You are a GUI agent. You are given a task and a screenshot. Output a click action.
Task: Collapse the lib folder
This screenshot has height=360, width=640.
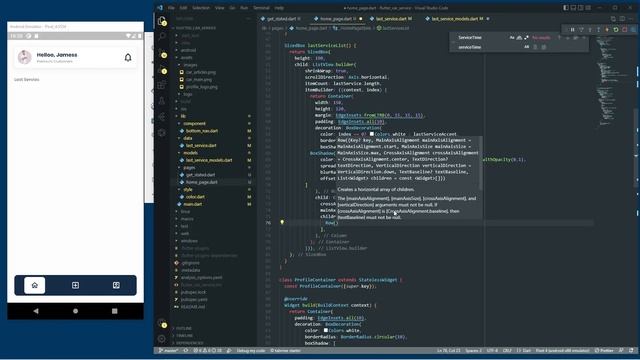[183, 116]
